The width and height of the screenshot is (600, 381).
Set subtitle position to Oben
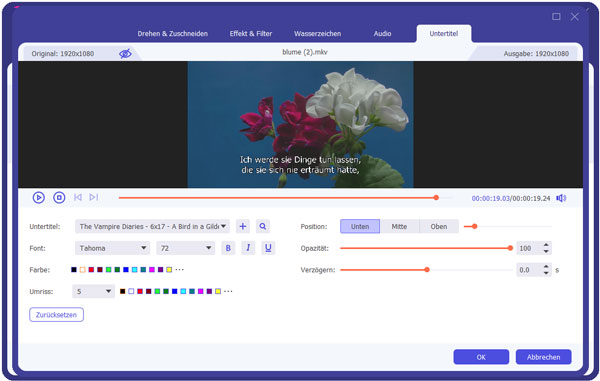pos(439,226)
